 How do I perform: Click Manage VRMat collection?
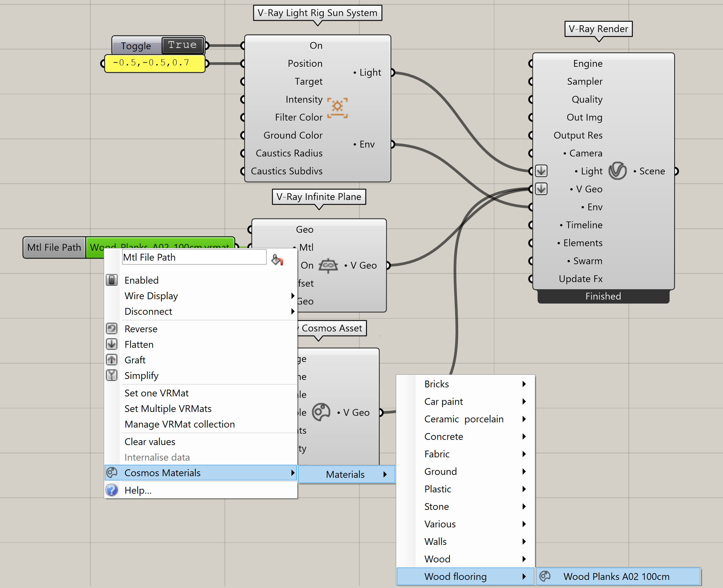point(201,424)
